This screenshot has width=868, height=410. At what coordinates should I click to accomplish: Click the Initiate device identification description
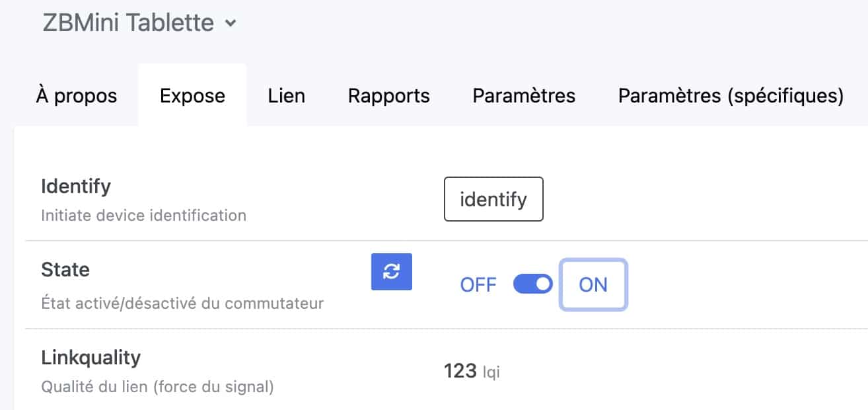(x=143, y=216)
